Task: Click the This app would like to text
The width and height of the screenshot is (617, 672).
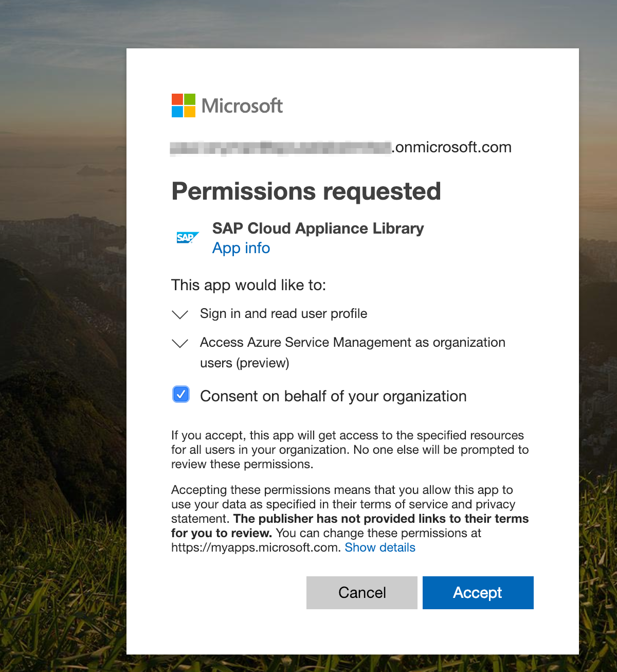Action: pos(248,285)
